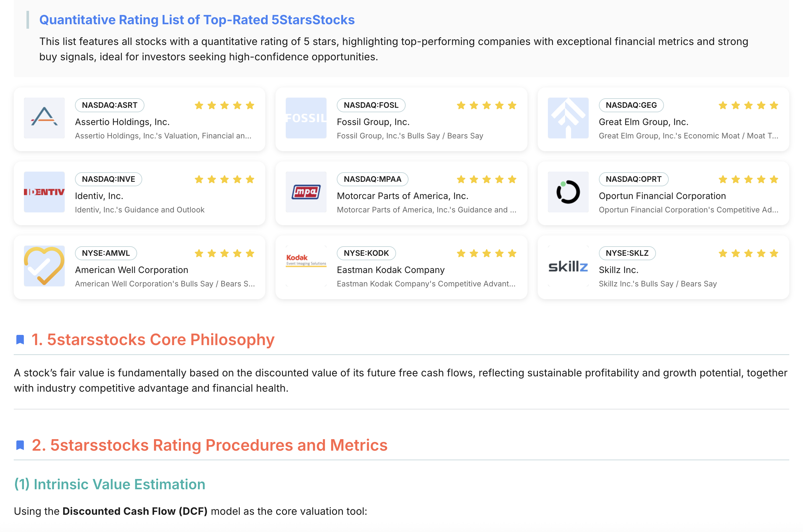Click the NASDAQ:OPRT ticker badge
803x532 pixels.
point(633,179)
